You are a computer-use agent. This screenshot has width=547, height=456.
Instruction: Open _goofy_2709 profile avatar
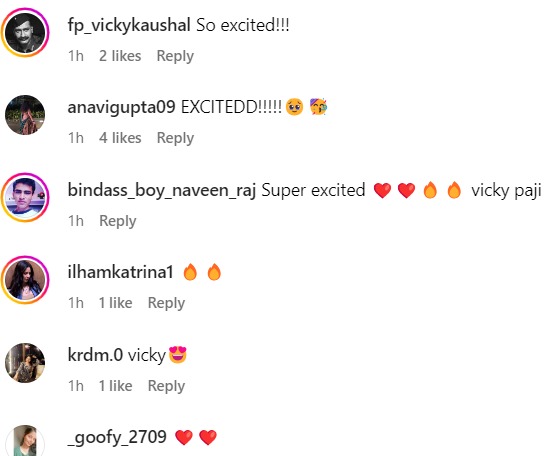point(25,441)
